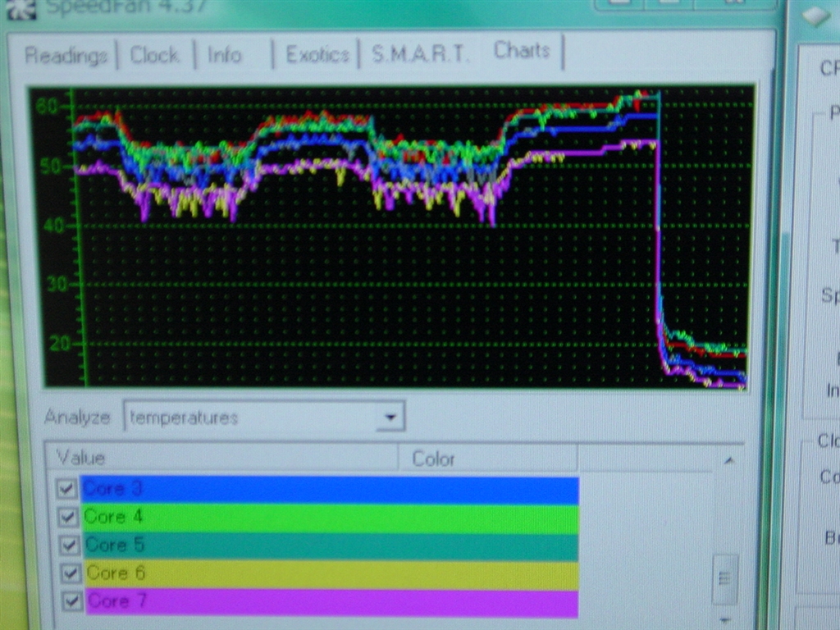The width and height of the screenshot is (840, 630).
Task: Go to the Exotics tab
Action: point(317,55)
